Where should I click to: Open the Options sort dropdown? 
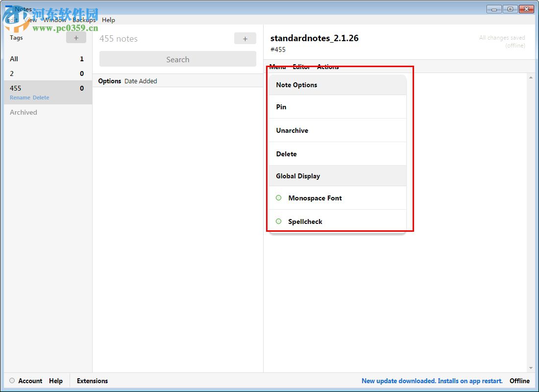tap(110, 81)
